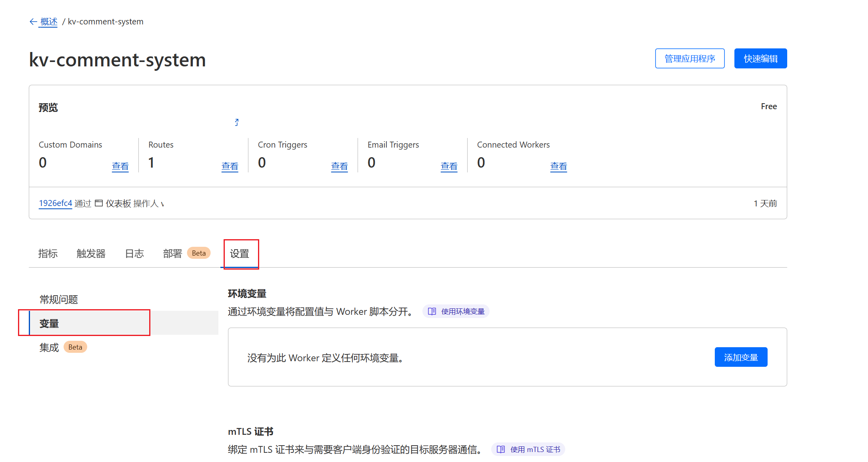Viewport: 868px width, 462px height.
Task: Open the Routes 查看 link
Action: point(230,166)
